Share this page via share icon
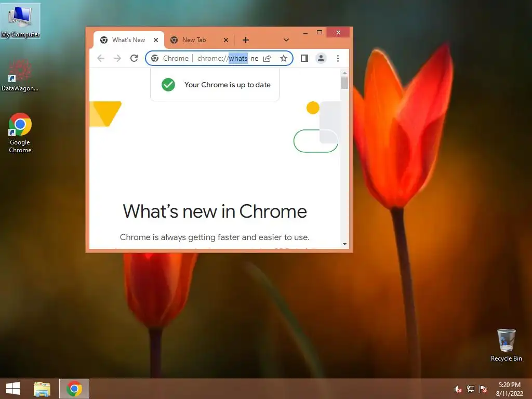 [x=268, y=58]
